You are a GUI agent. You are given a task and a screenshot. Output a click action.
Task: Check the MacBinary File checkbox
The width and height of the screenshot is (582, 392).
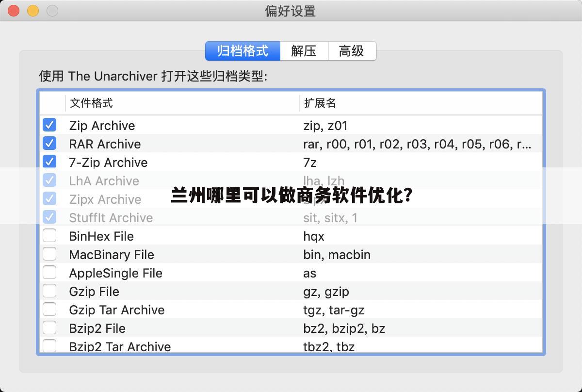tap(49, 254)
